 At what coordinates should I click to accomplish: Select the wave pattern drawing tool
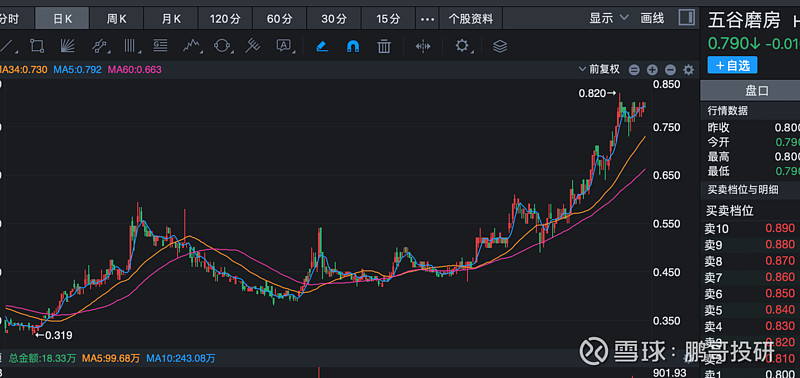click(191, 46)
